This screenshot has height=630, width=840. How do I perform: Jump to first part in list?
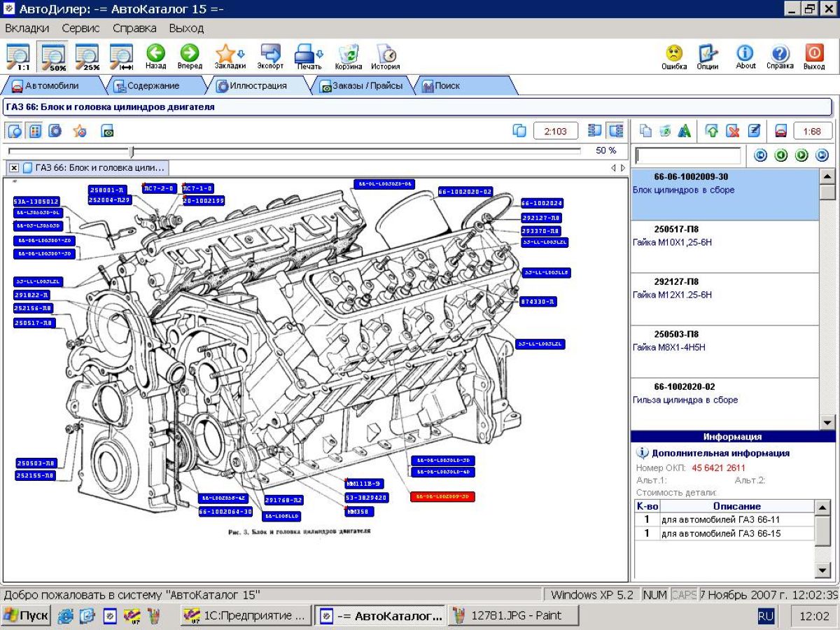761,155
